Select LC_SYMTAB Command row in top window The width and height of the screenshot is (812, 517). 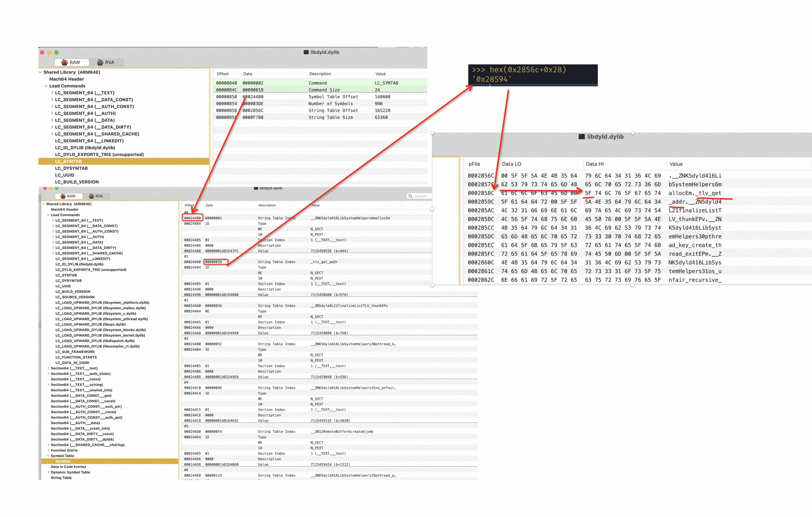(x=320, y=83)
